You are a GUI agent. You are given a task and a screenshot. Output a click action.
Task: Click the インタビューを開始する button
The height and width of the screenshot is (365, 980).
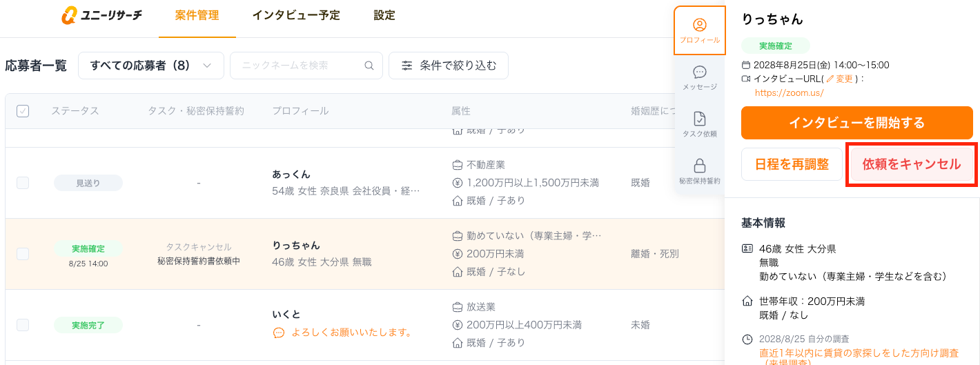[x=856, y=123]
